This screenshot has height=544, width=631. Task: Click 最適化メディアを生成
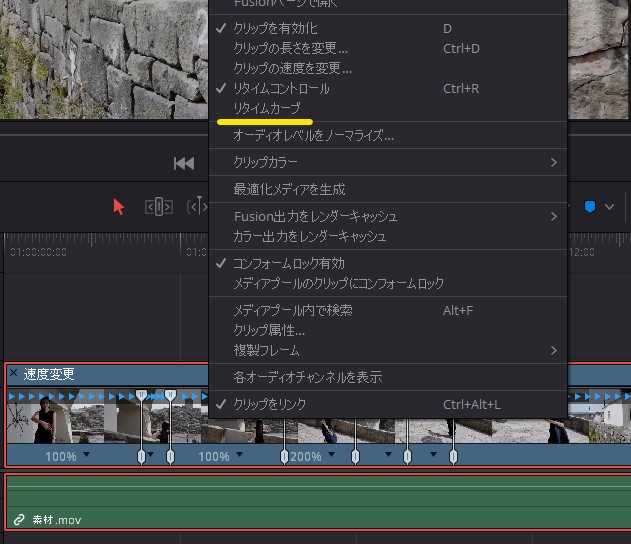pos(388,189)
